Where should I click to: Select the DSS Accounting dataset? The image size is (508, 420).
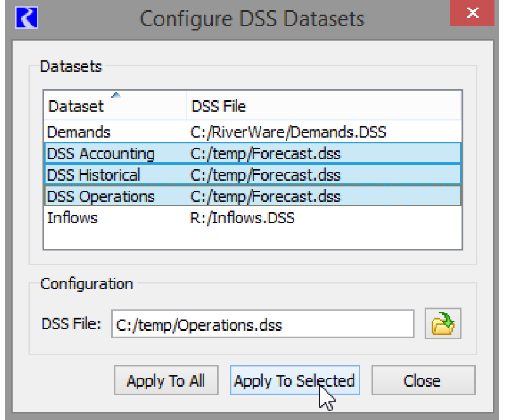pyautogui.click(x=101, y=154)
